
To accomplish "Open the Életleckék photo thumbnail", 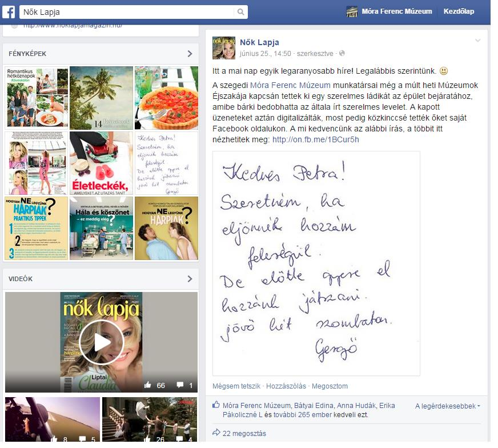I will 101,163.
